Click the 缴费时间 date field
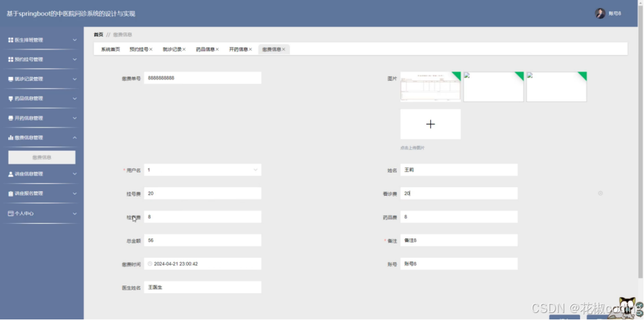Image resolution: width=644 pixels, height=320 pixels. click(x=203, y=263)
